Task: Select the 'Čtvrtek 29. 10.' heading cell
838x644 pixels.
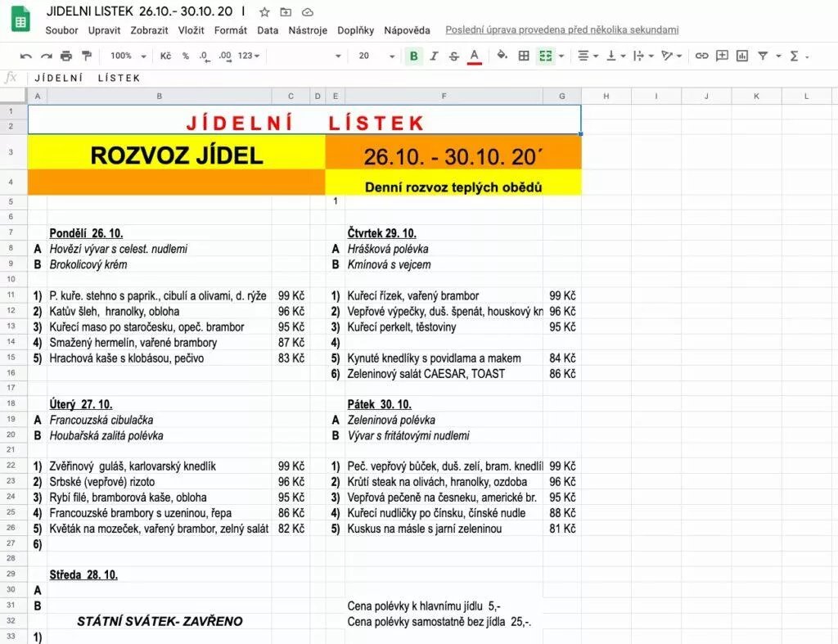Action: pyautogui.click(x=444, y=233)
